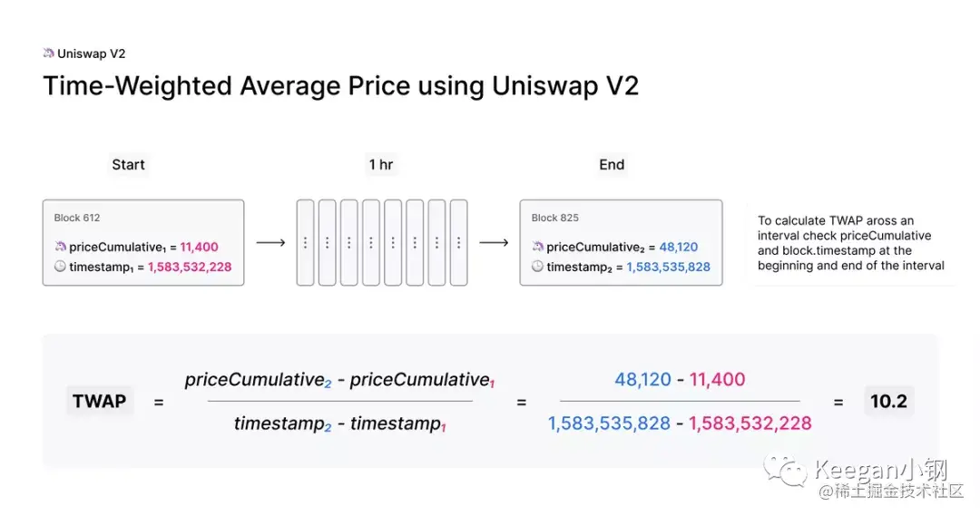
Task: Click the Time-Weighted Average Price title
Action: point(340,86)
